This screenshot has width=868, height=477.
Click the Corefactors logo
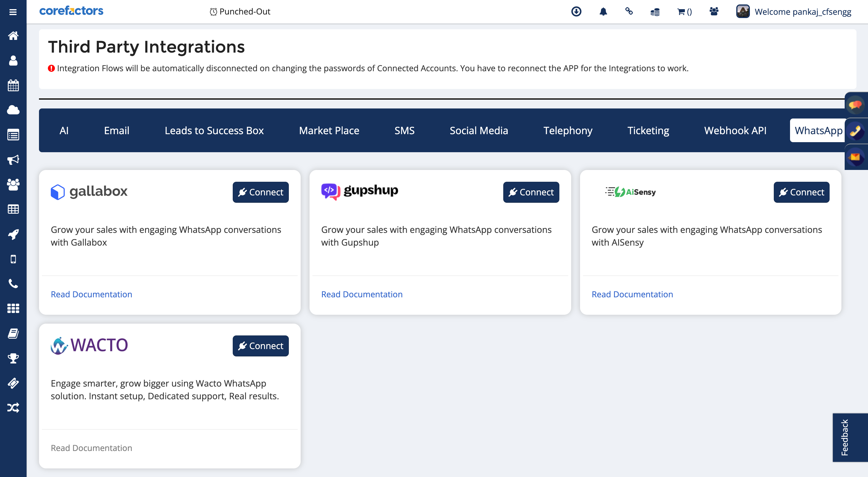click(x=71, y=11)
